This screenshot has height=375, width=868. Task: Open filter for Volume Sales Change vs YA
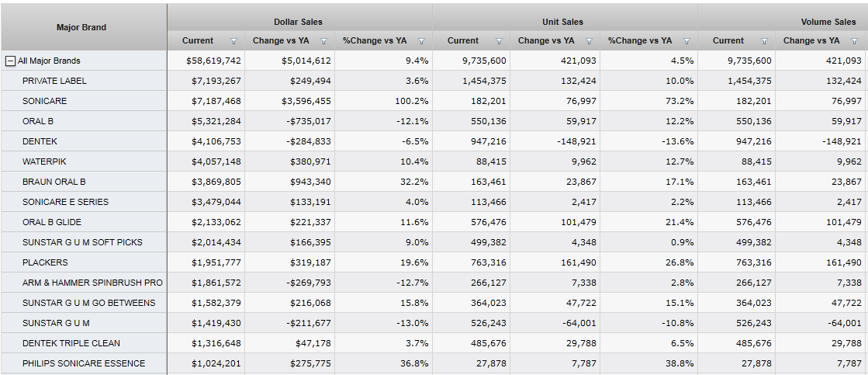[854, 41]
